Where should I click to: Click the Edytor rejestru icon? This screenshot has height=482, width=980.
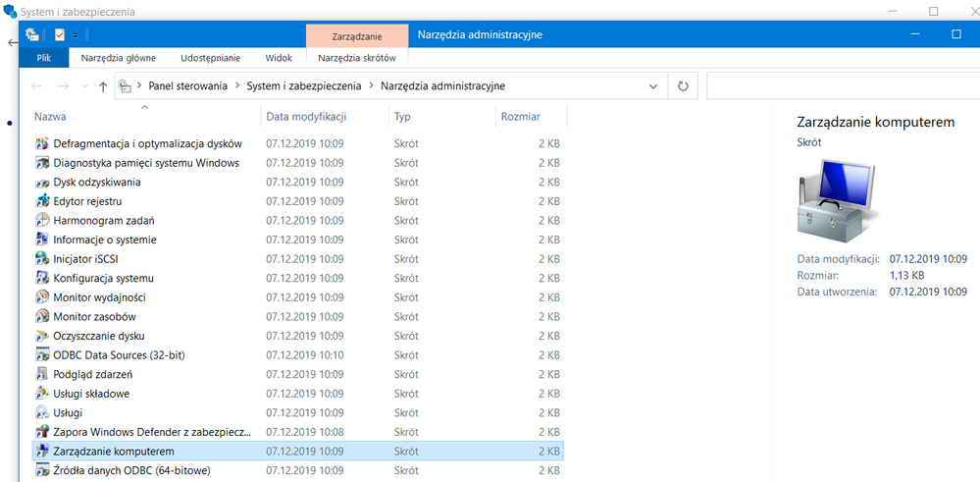point(42,201)
